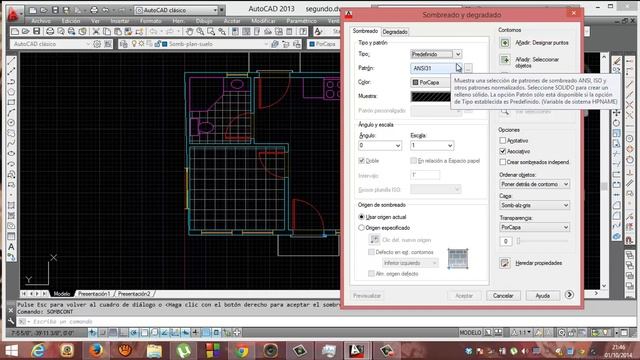Click the Aceptar button
The height and width of the screenshot is (360, 640).
[x=464, y=296]
